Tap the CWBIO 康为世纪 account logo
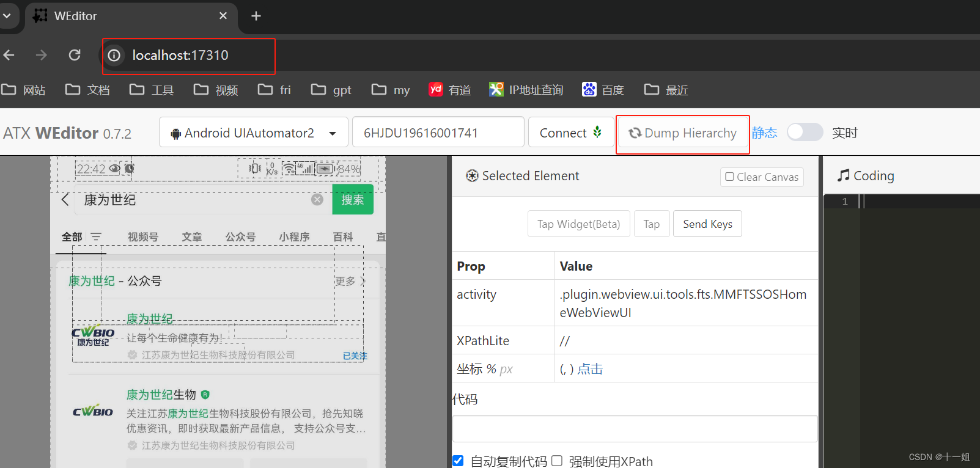The width and height of the screenshot is (980, 468). click(93, 337)
